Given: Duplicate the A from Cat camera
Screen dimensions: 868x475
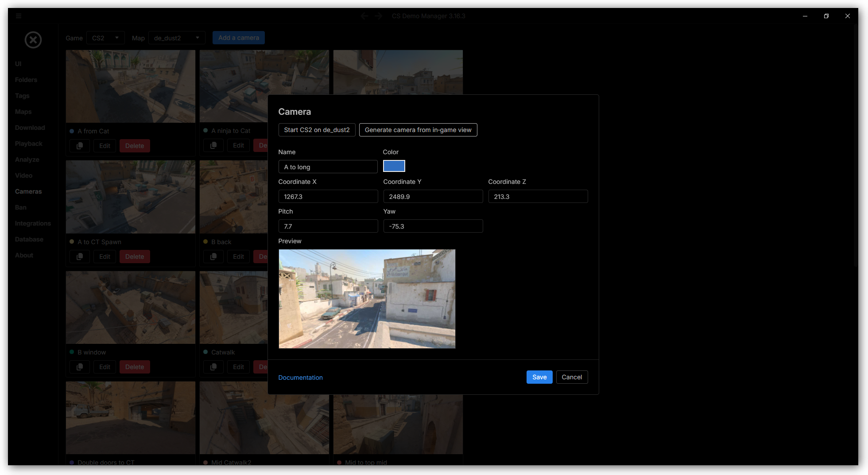Looking at the screenshot, I should 80,146.
